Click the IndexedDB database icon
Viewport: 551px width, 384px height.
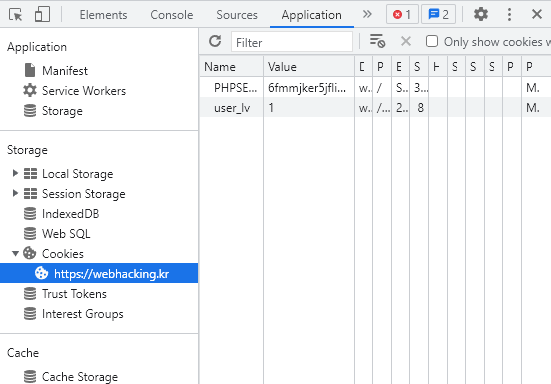coord(30,214)
